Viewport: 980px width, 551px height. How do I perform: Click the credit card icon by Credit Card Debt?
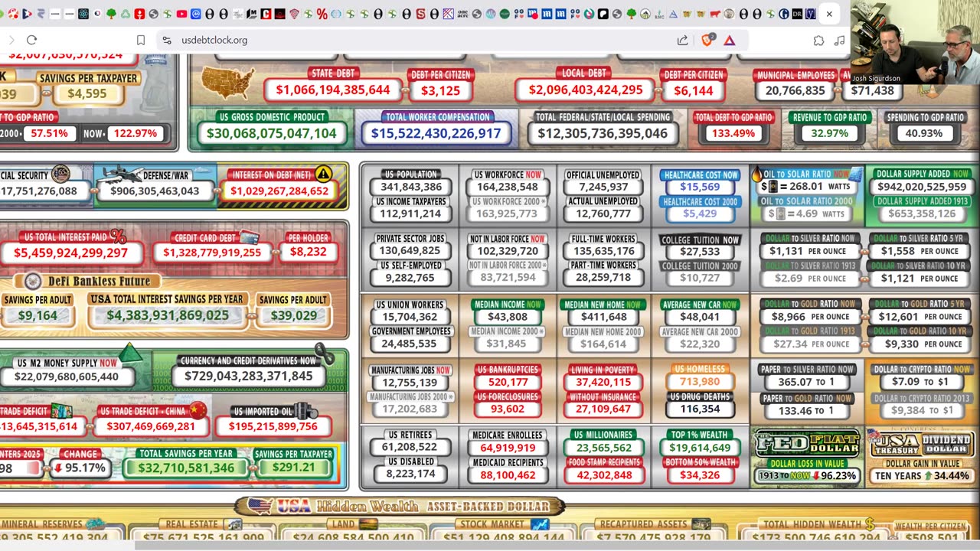250,237
